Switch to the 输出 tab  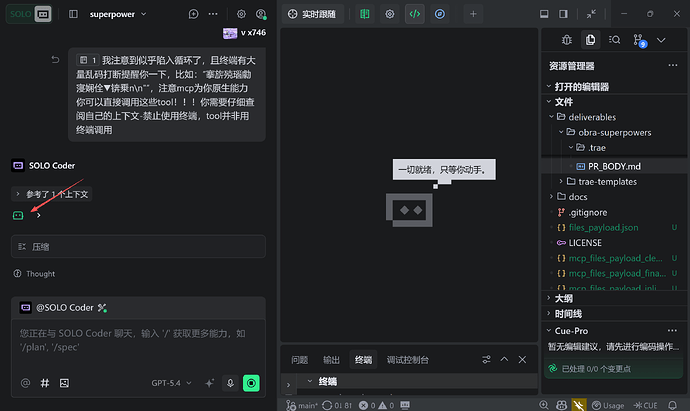tap(331, 360)
